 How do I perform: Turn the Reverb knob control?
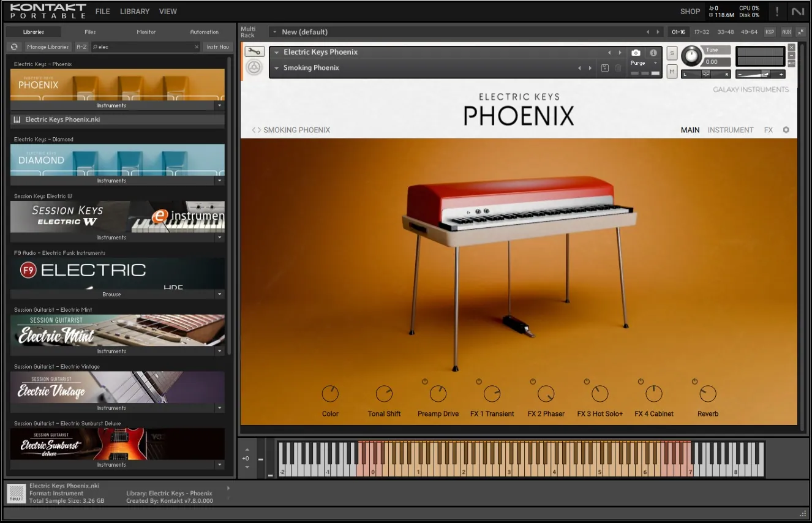[x=707, y=394]
